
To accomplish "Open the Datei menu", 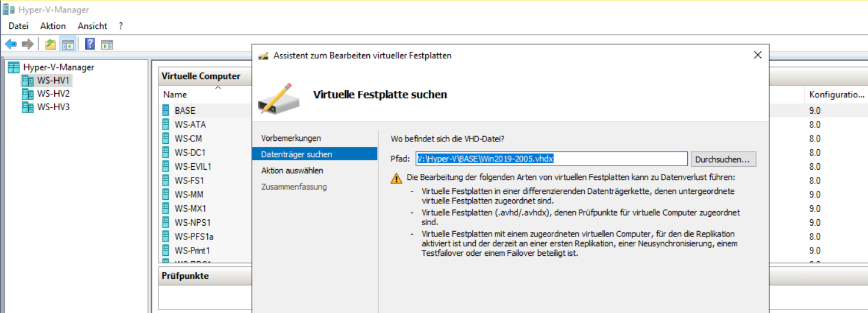I will click(18, 26).
